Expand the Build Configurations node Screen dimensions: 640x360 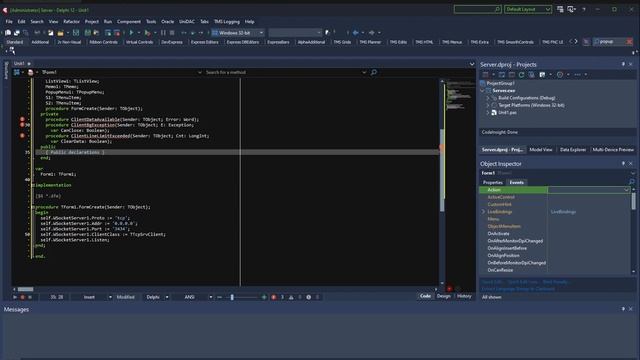click(487, 98)
